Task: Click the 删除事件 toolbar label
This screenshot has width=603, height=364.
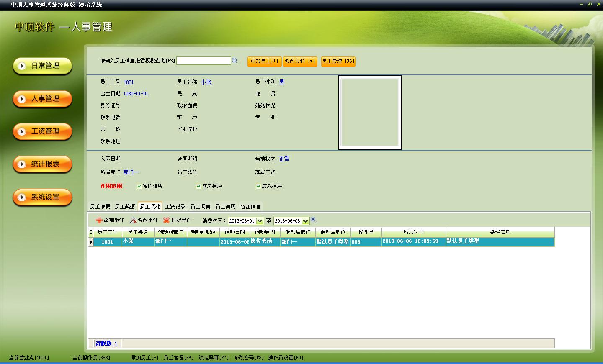Action: point(182,220)
